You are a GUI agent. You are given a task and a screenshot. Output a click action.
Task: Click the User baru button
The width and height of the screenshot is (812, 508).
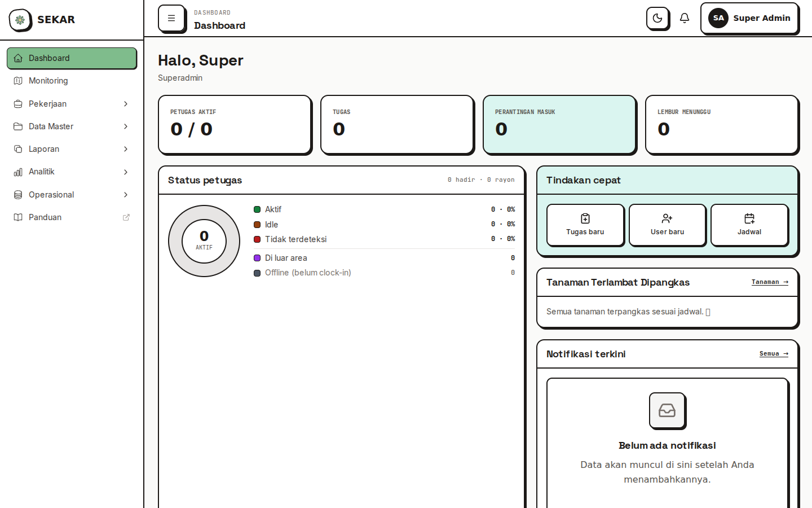[667, 225]
